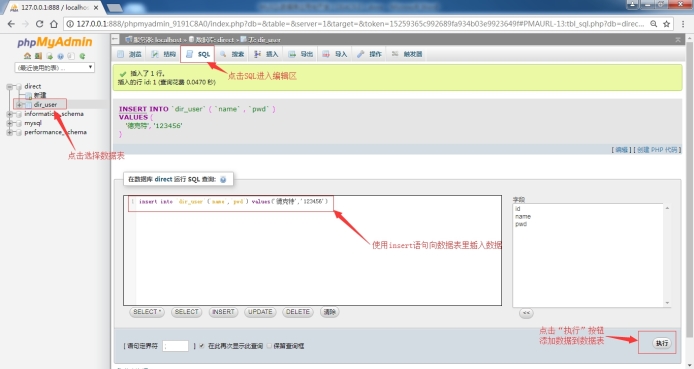Collapse the direct database tree node
The image size is (694, 369).
coord(9,86)
